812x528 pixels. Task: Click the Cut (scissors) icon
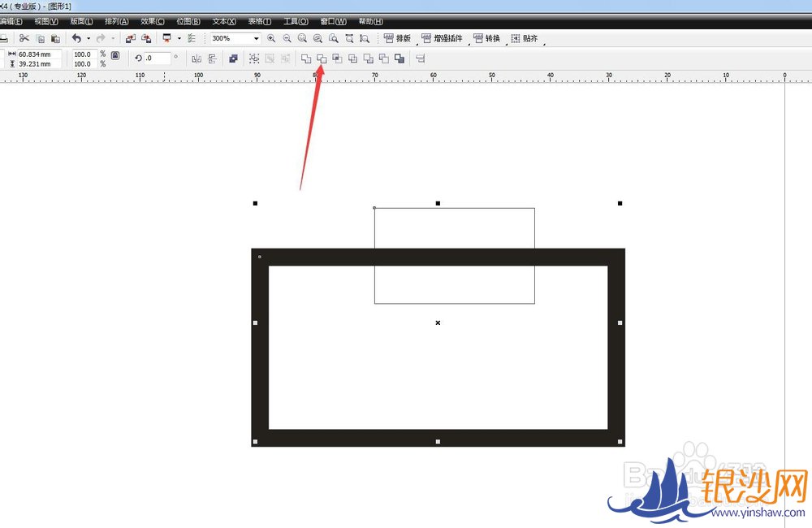(x=24, y=38)
